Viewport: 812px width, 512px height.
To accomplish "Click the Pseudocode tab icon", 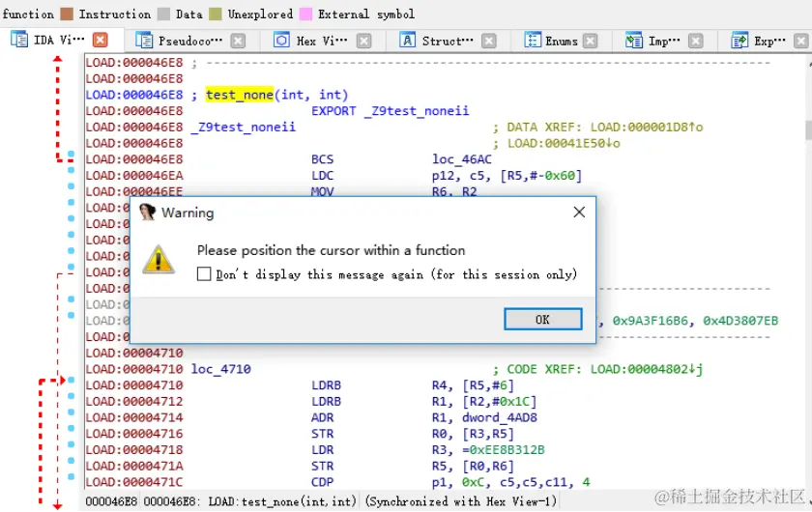I will [x=144, y=40].
